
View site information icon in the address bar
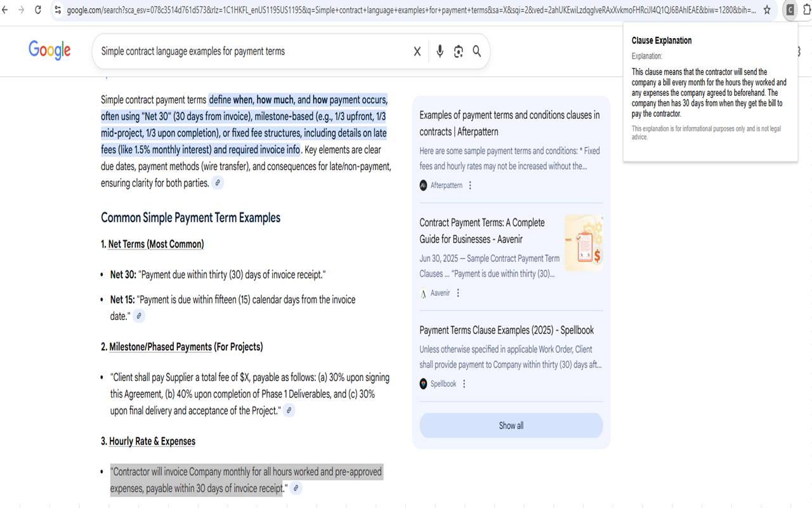[x=57, y=10]
